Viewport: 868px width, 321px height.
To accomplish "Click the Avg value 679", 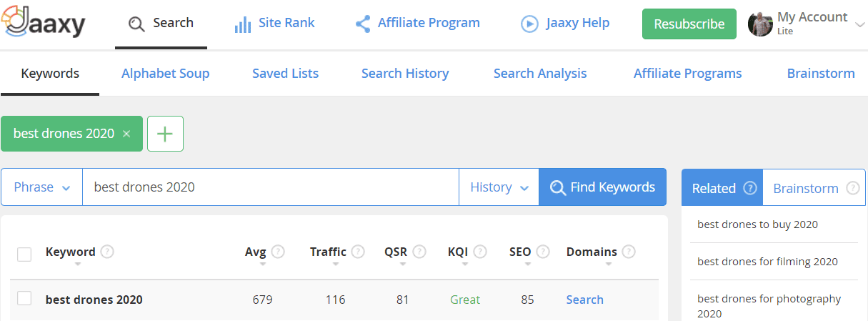I will click(262, 300).
